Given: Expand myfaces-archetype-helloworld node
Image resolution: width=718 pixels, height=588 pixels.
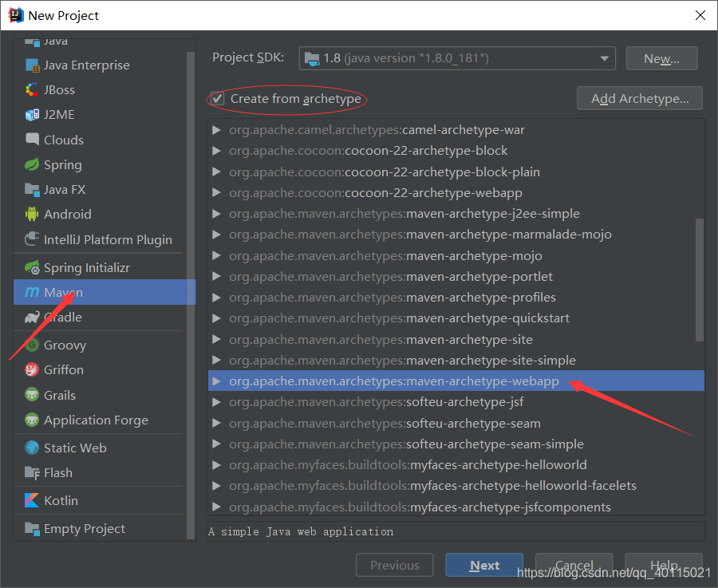Looking at the screenshot, I should point(216,465).
